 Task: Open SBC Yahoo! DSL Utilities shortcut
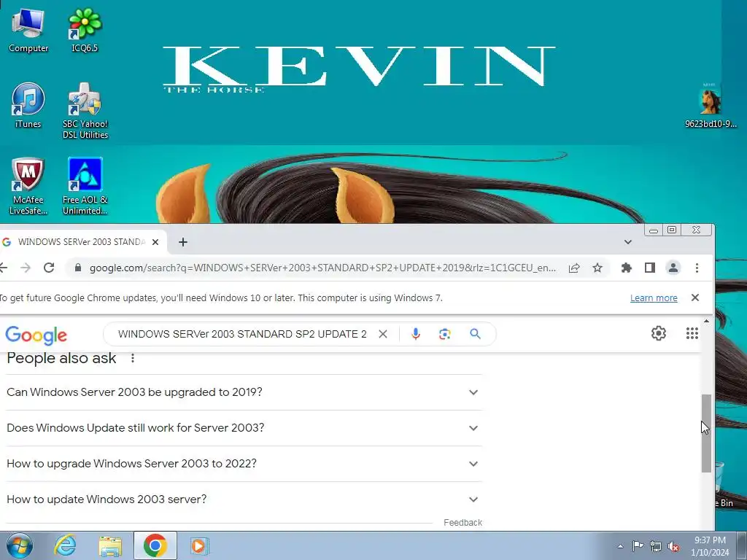[x=85, y=111]
